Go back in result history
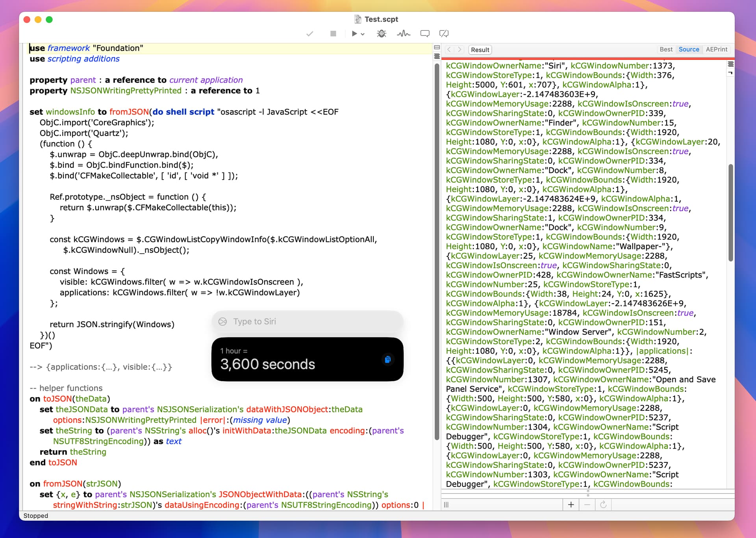This screenshot has height=538, width=756. (449, 50)
